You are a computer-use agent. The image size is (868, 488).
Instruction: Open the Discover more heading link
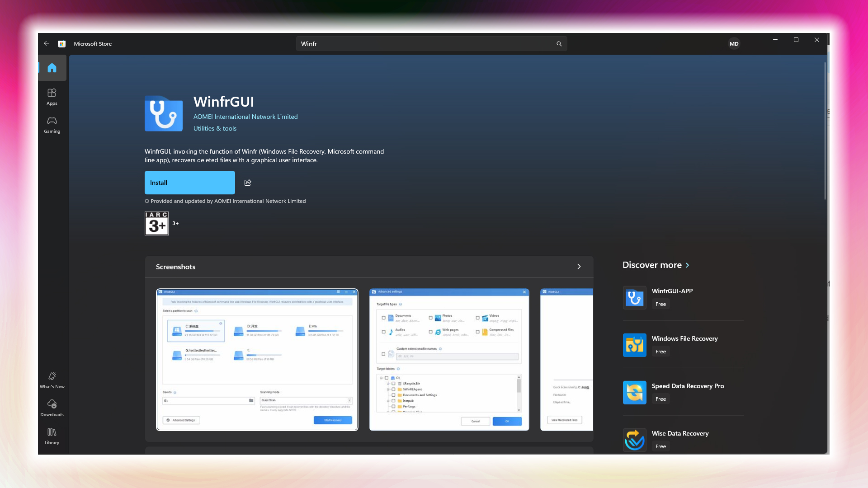pos(652,265)
